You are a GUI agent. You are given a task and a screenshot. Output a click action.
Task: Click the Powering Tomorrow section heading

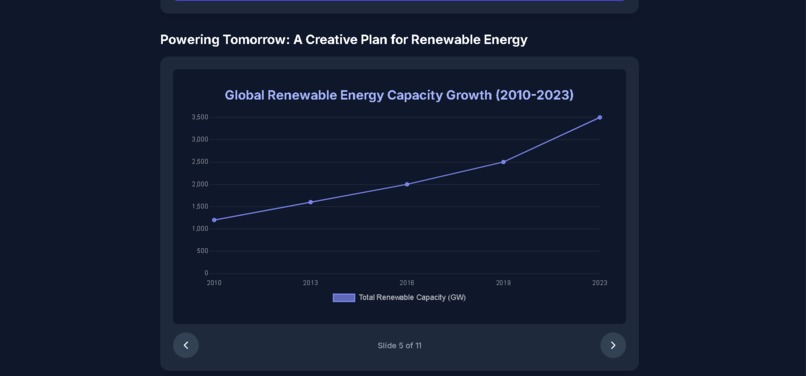(344, 40)
